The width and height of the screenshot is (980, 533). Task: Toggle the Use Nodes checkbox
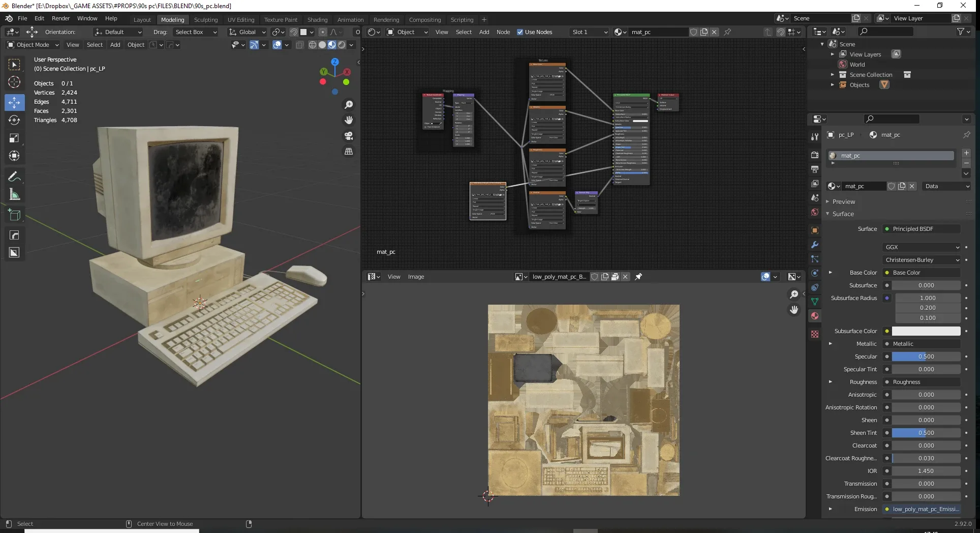520,32
